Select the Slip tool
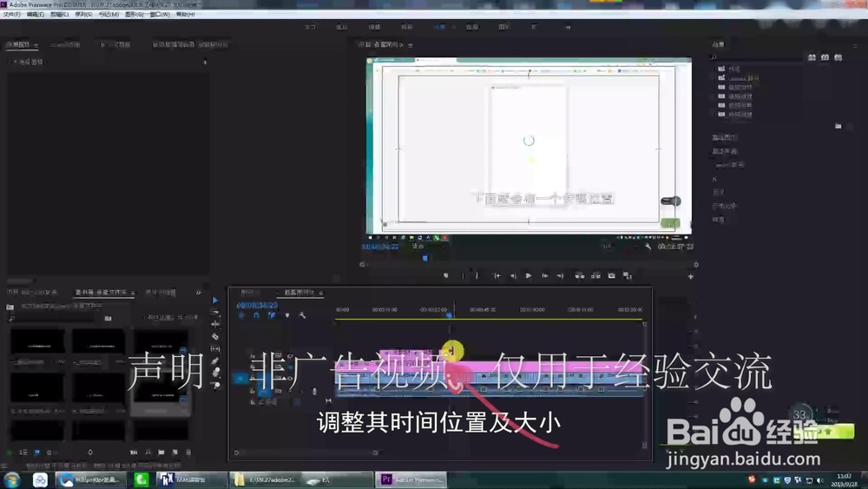The width and height of the screenshot is (868, 489). point(215,349)
